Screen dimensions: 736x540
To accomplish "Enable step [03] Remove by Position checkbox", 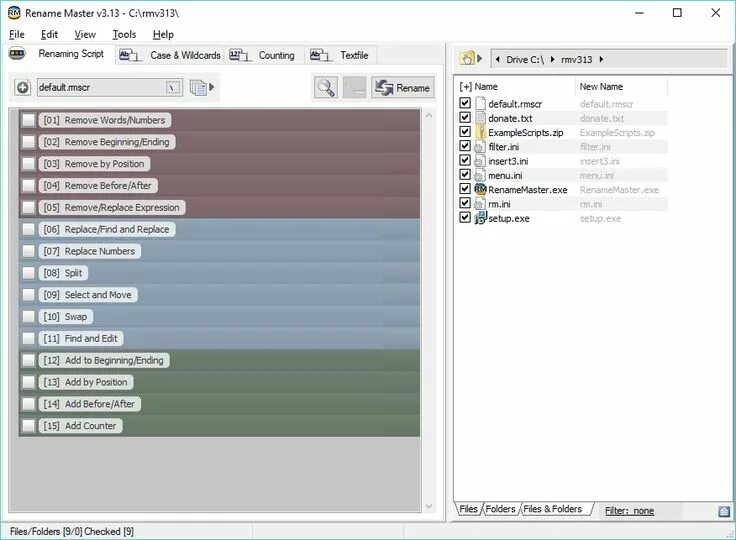I will coord(29,164).
